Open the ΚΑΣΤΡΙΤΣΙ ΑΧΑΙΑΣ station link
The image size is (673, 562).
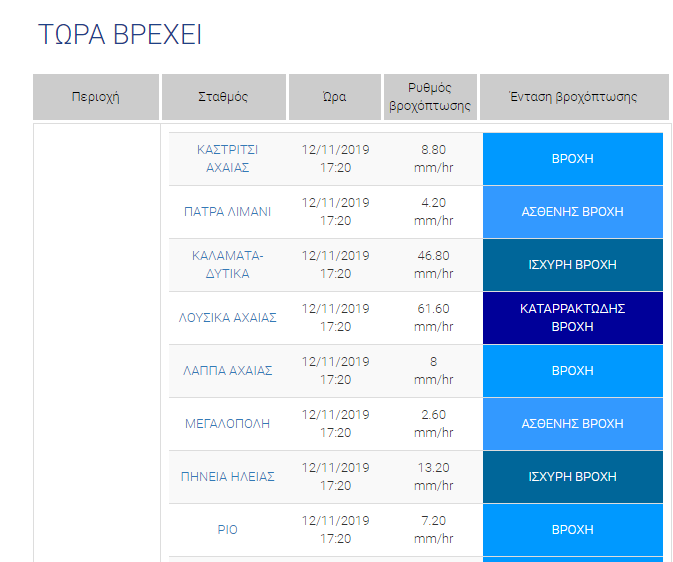pos(227,159)
